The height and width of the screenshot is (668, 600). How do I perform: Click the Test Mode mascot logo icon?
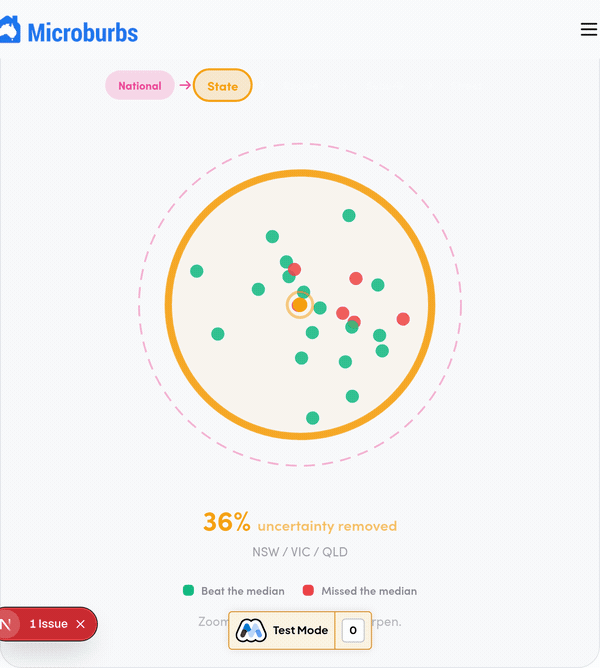251,631
